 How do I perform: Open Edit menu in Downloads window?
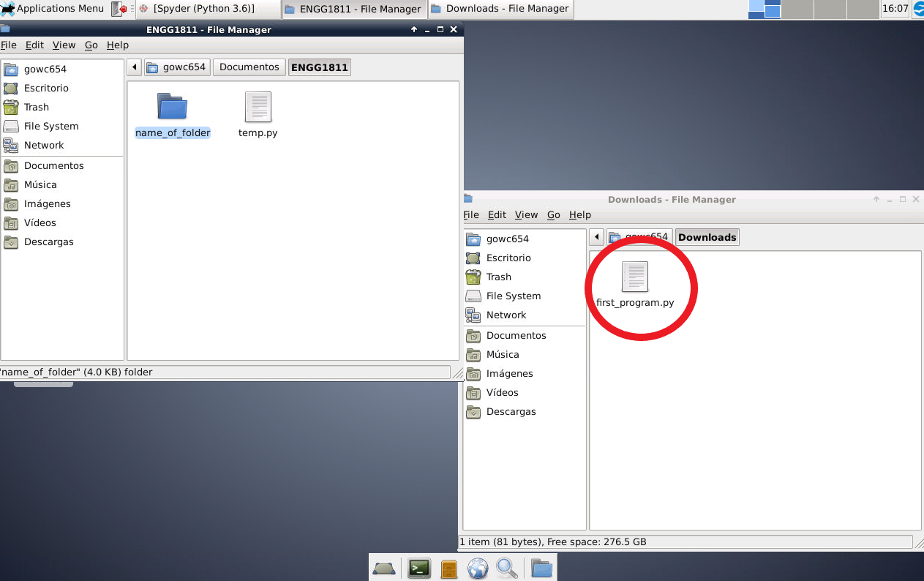click(x=497, y=214)
